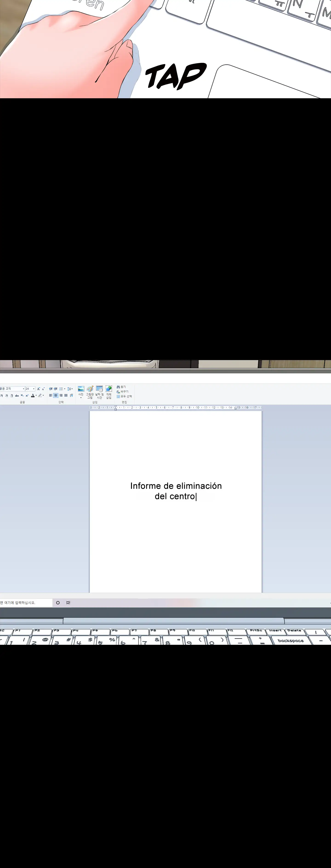331x868 pixels.
Task: Open the font size 24 dropdown
Action: click(34, 389)
